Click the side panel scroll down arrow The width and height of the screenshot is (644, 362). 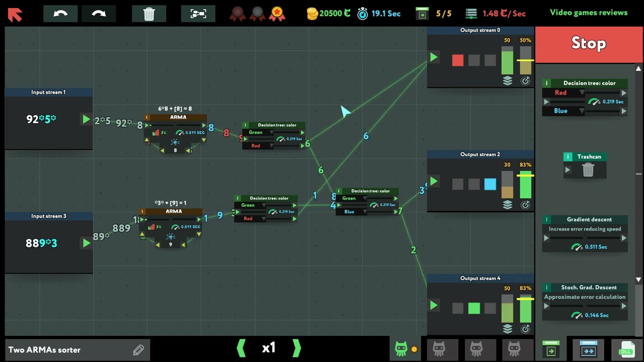(638, 280)
